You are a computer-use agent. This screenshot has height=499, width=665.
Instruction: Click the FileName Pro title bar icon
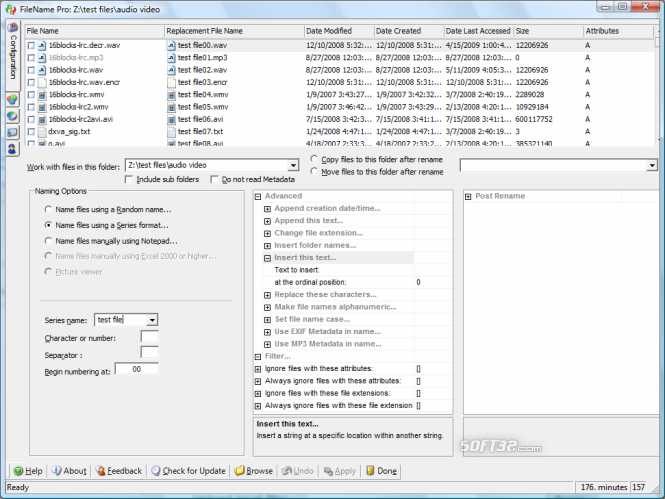[x=11, y=9]
